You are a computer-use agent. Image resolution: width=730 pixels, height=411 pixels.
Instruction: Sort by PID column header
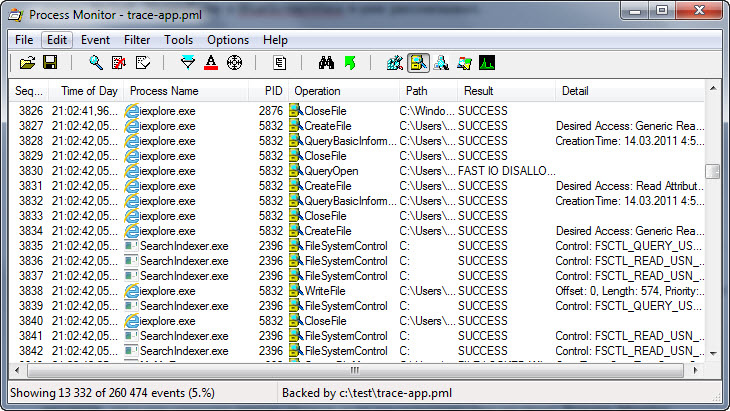[x=269, y=91]
